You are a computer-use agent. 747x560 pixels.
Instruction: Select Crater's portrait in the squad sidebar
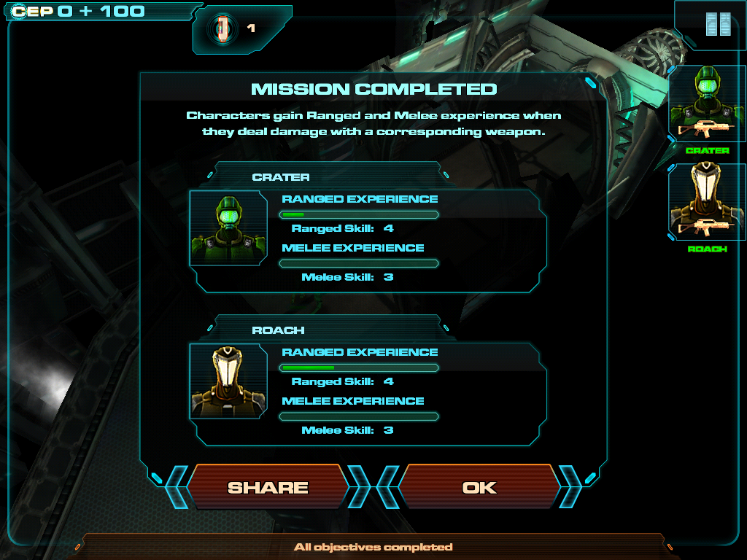point(708,104)
